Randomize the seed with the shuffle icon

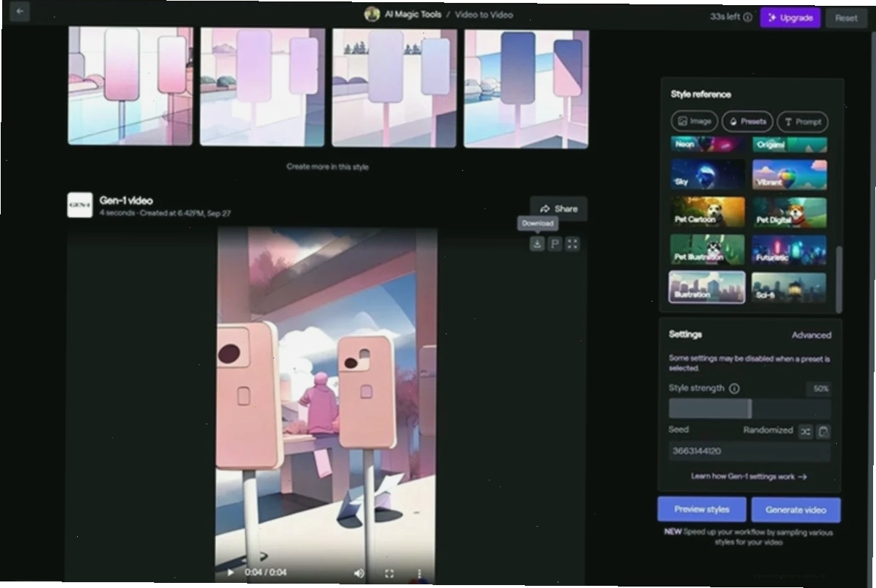805,432
